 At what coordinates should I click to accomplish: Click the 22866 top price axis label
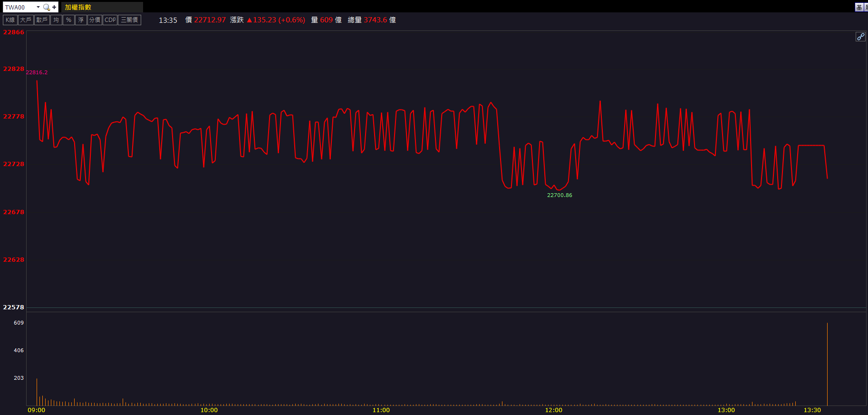point(13,32)
